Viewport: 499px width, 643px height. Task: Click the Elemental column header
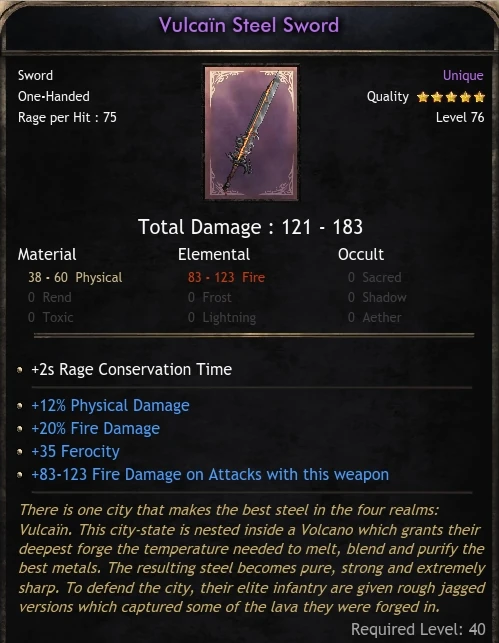[x=214, y=255]
